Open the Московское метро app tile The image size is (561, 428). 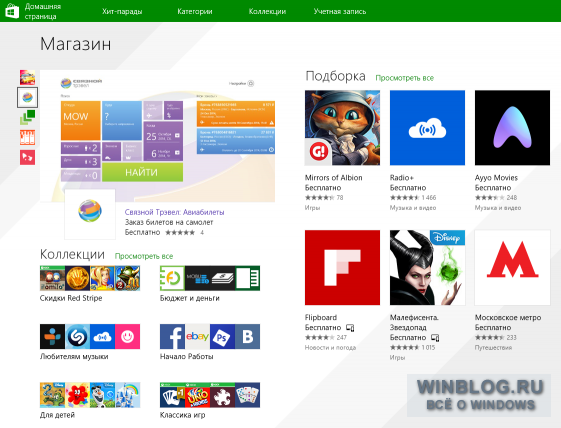512,268
